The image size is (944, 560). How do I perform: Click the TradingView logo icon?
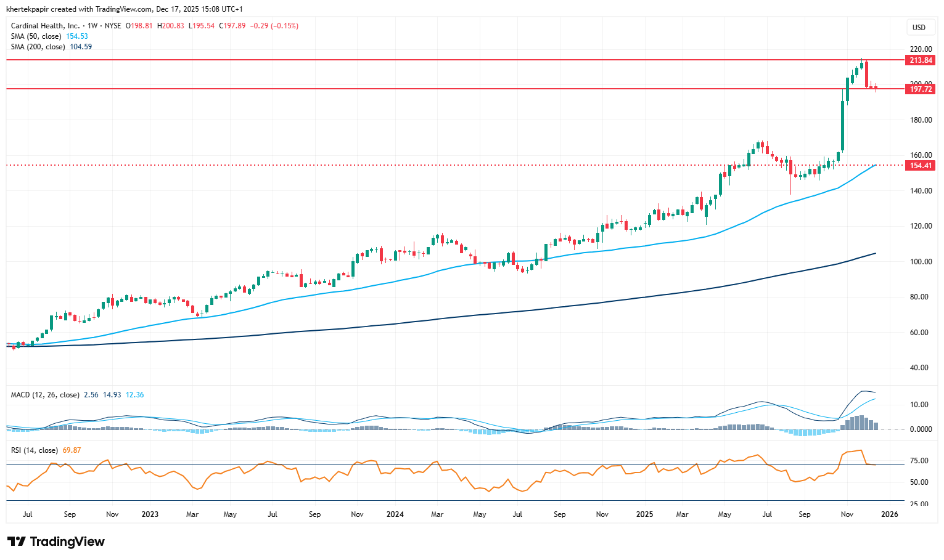coord(17,542)
